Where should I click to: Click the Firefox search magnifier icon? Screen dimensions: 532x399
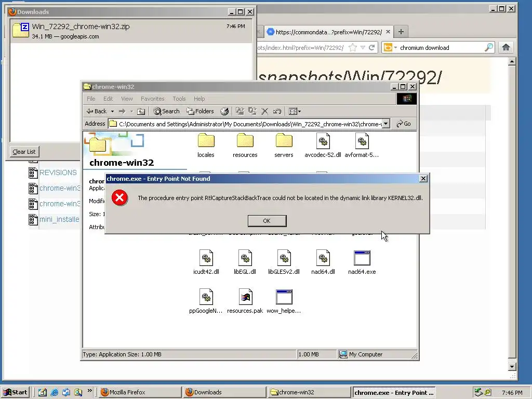click(x=488, y=47)
